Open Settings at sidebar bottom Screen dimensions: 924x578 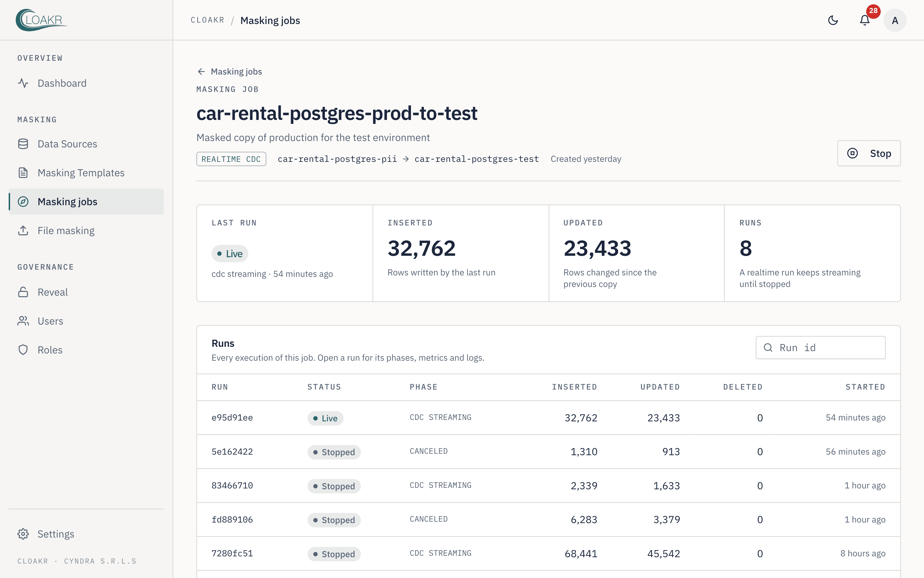pyautogui.click(x=86, y=534)
